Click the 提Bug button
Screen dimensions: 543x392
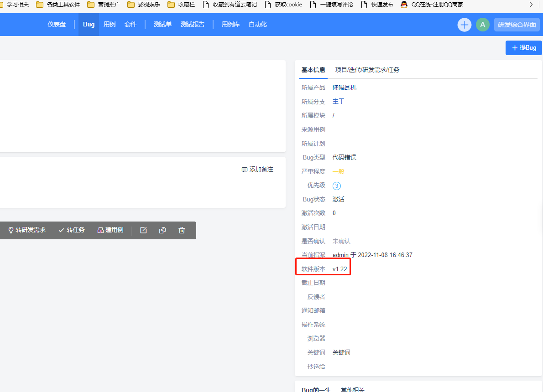pyautogui.click(x=523, y=47)
